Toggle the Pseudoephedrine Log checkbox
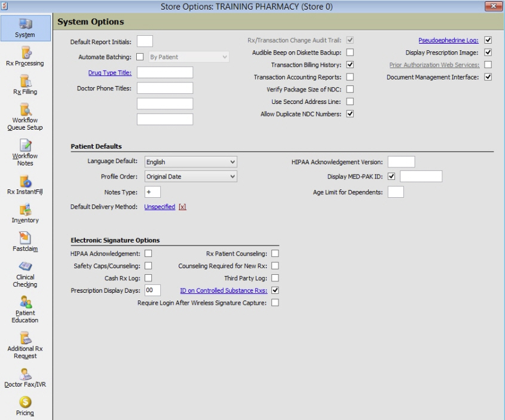 488,40
